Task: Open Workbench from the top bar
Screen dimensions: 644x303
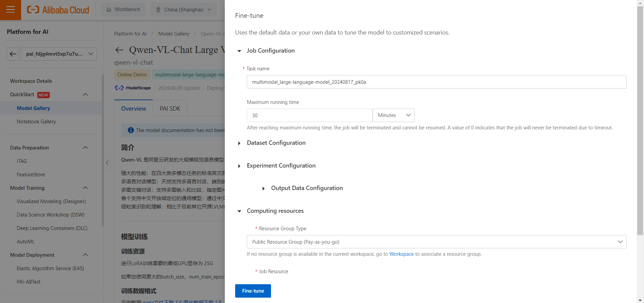Action: point(123,9)
